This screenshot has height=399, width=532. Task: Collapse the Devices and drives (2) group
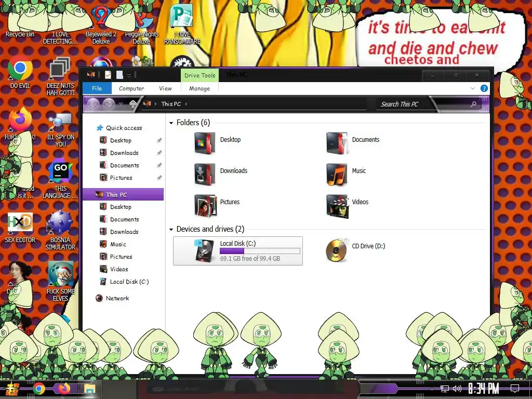point(171,230)
